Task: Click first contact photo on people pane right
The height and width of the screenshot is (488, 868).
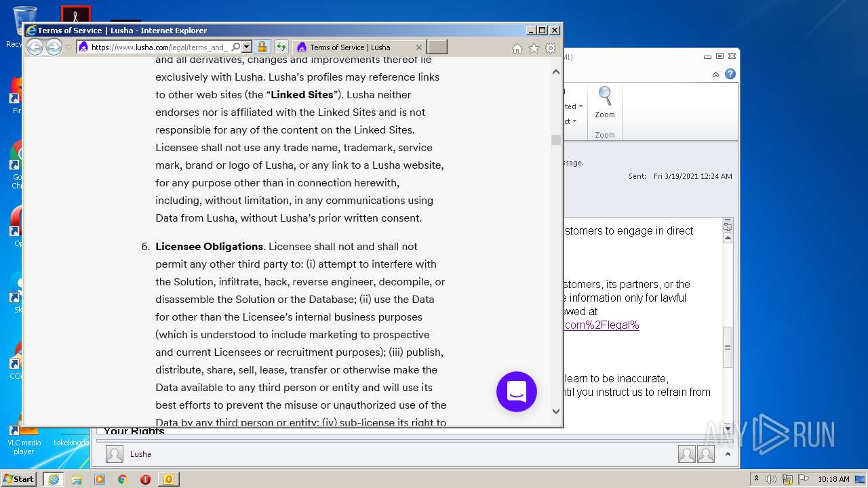Action: tap(687, 454)
